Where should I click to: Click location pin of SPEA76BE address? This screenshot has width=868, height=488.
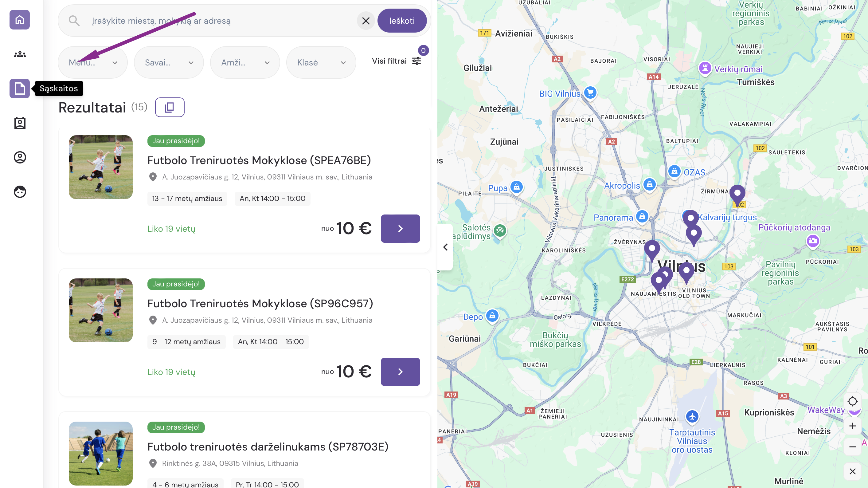pos(153,177)
